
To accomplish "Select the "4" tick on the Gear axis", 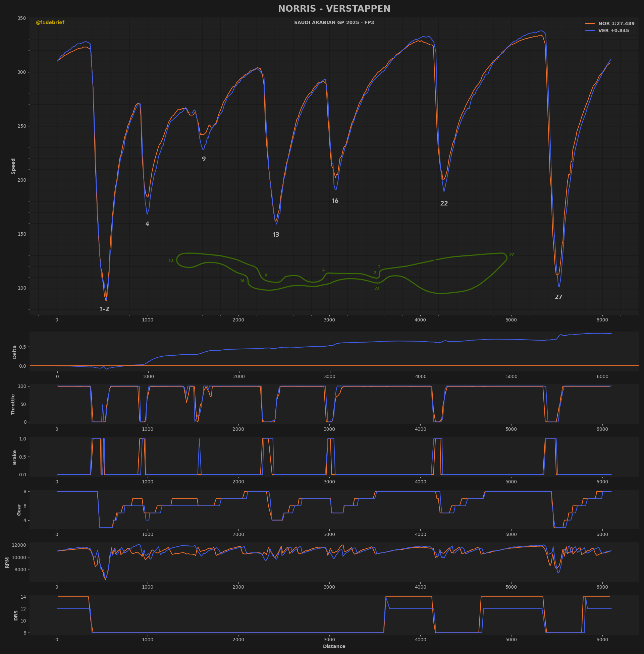I will 25,521.
